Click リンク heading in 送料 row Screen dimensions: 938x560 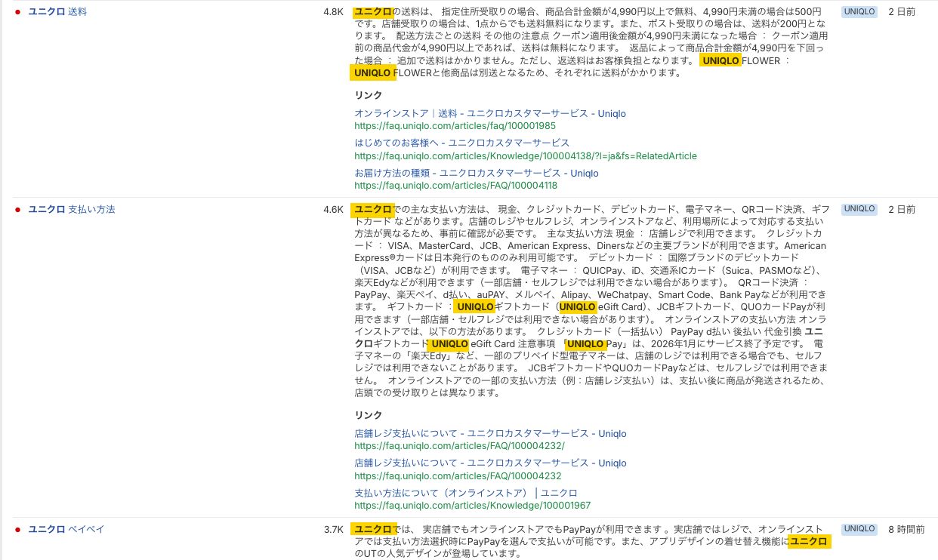pyautogui.click(x=369, y=95)
